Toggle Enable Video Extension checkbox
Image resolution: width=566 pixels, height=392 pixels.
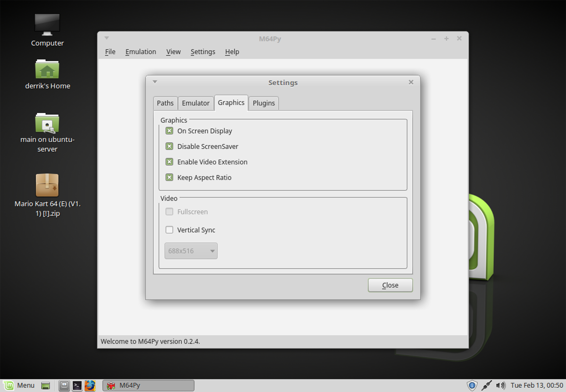[x=169, y=162]
